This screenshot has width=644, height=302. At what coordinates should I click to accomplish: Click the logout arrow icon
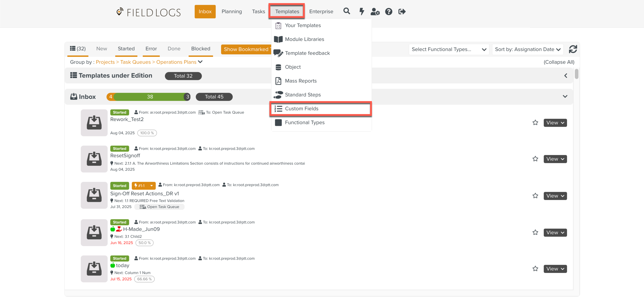point(402,12)
